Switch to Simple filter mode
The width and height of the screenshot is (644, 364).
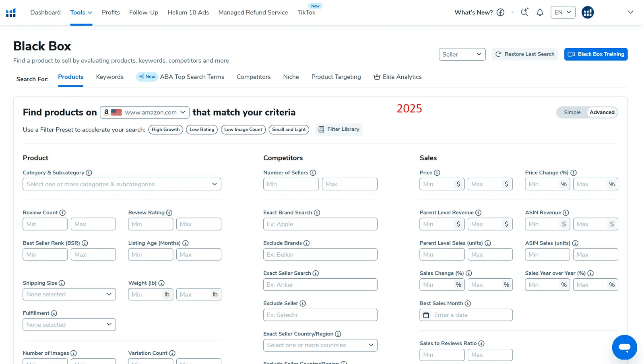click(x=572, y=113)
